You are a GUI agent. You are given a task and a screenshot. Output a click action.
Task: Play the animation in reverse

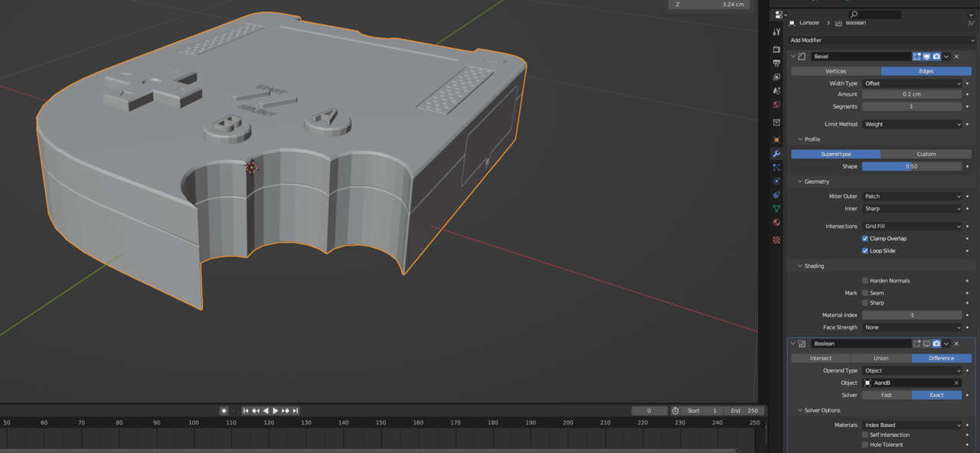[x=266, y=411]
